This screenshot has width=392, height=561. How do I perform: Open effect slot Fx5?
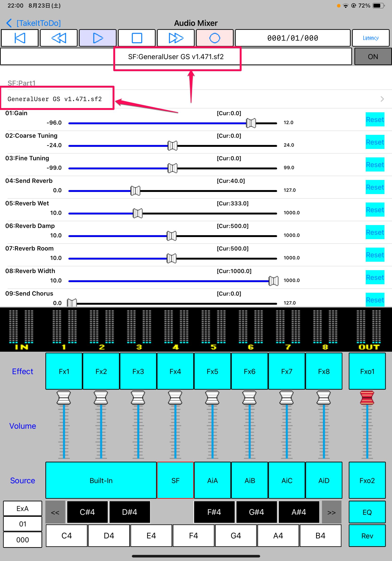(x=212, y=371)
